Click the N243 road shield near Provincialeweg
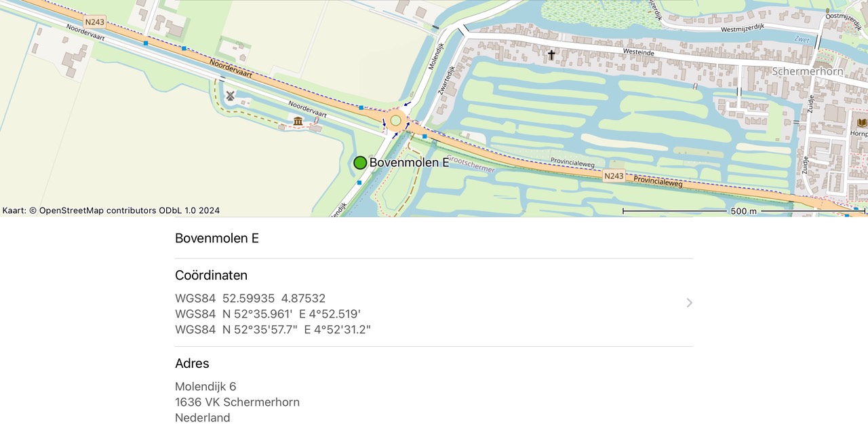Image resolution: width=868 pixels, height=433 pixels. [x=613, y=176]
